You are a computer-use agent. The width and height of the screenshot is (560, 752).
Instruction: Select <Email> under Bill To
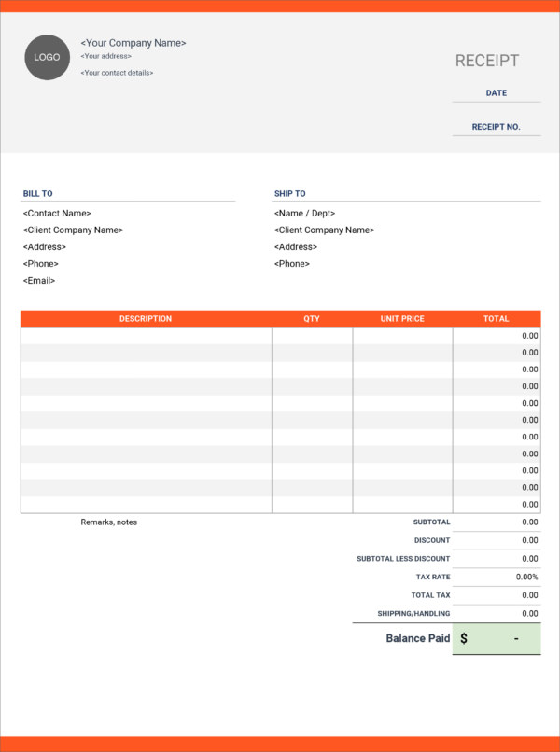(x=39, y=281)
